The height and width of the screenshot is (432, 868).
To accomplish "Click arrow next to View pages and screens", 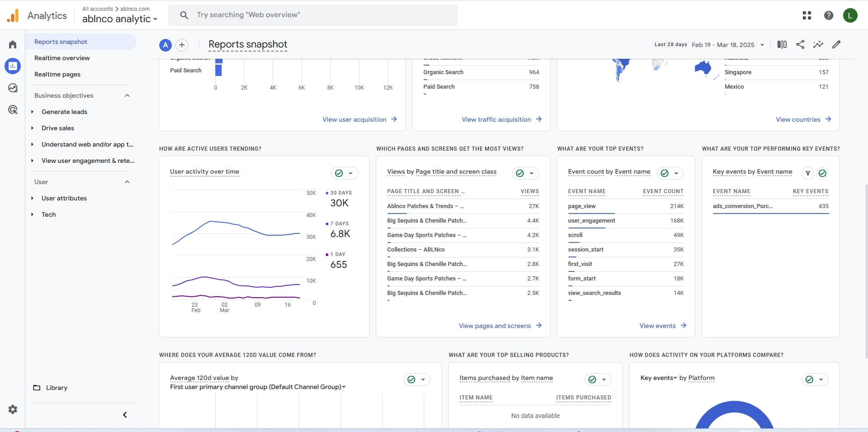I will tap(539, 326).
